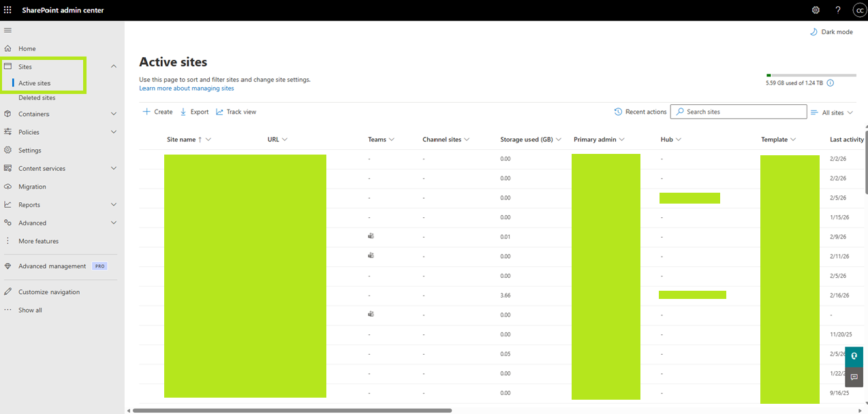
Task: Click the Last activity column header
Action: point(847,140)
